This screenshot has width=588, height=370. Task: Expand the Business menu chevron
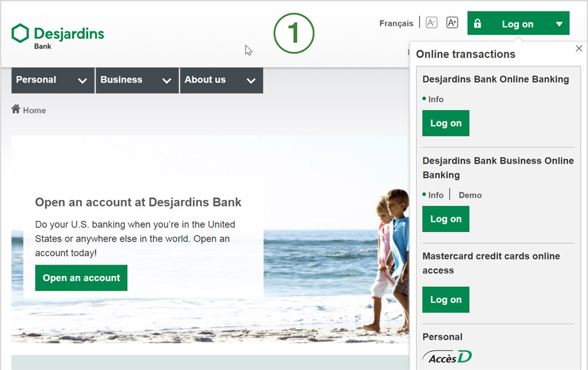point(167,81)
